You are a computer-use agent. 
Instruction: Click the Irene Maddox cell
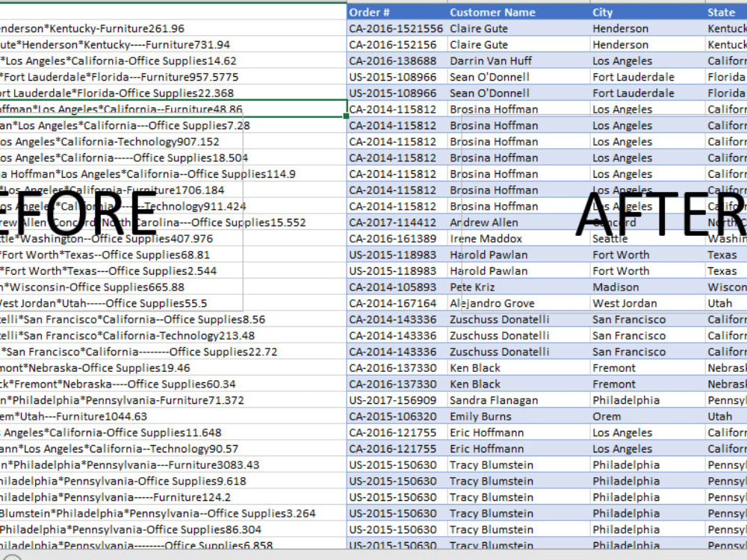point(518,239)
